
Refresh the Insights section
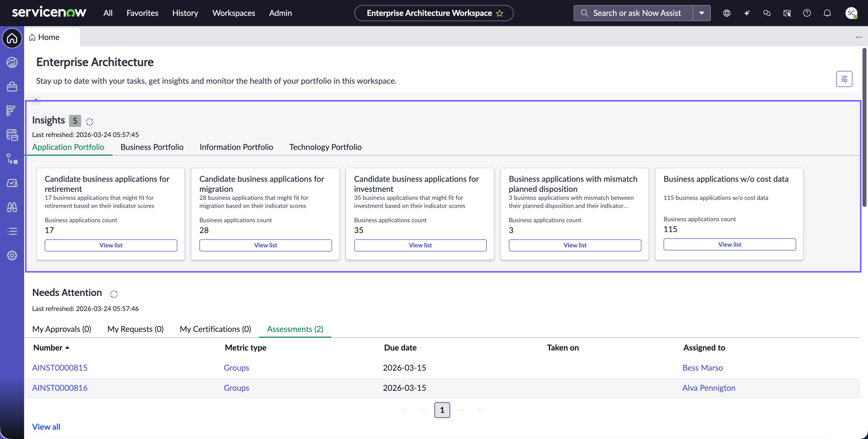point(89,121)
